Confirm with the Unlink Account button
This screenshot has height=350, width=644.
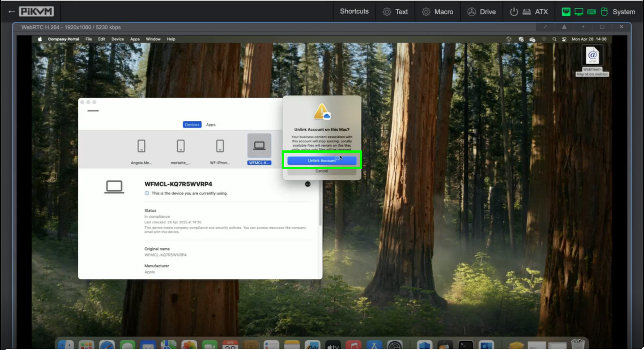[322, 161]
